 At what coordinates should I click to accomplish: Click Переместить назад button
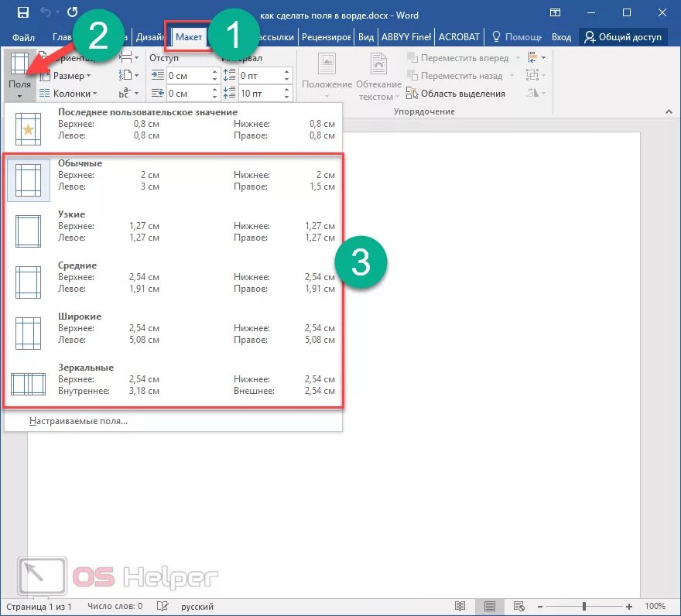(x=460, y=76)
